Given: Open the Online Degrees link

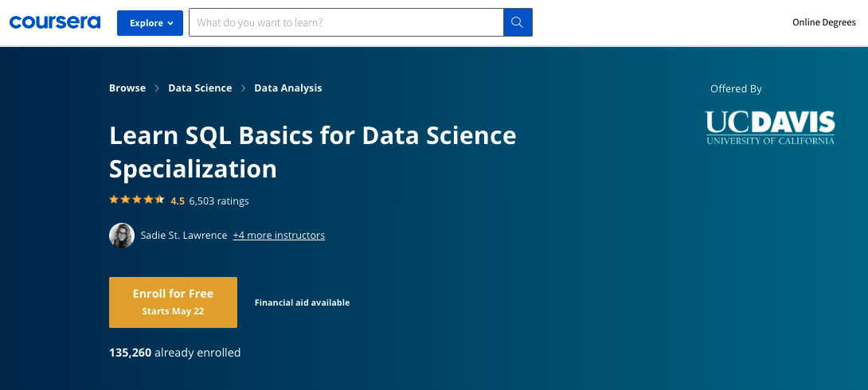Looking at the screenshot, I should click(823, 22).
